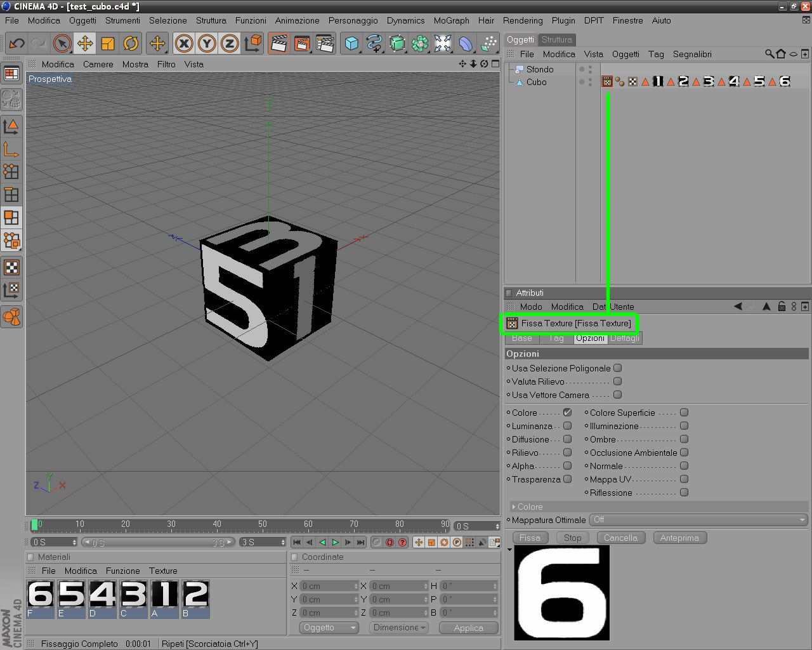Image resolution: width=812 pixels, height=650 pixels.
Task: Select the Rotate tool
Action: click(x=131, y=43)
